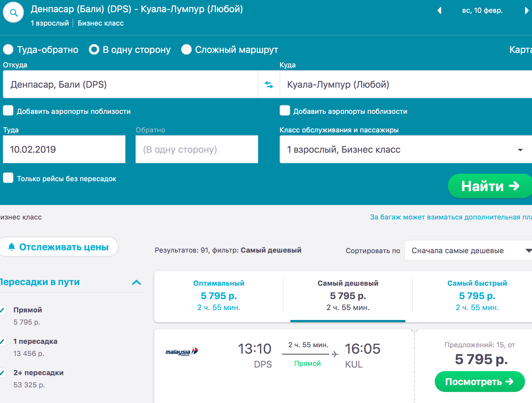Click Посмотреть for Malaysia flight

480,382
